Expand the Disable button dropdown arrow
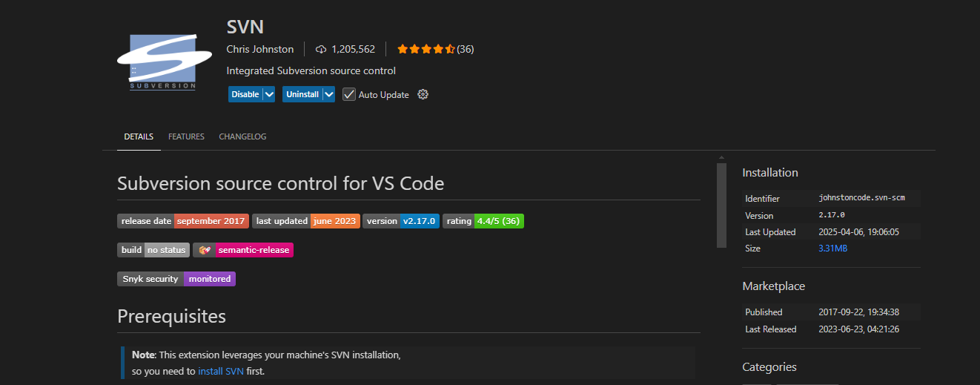The image size is (980, 385). point(269,94)
